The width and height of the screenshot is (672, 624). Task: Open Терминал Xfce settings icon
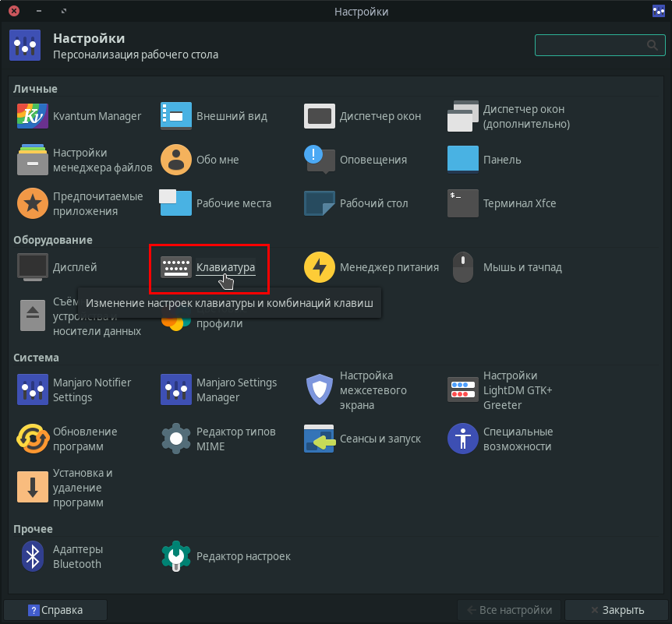coord(463,203)
